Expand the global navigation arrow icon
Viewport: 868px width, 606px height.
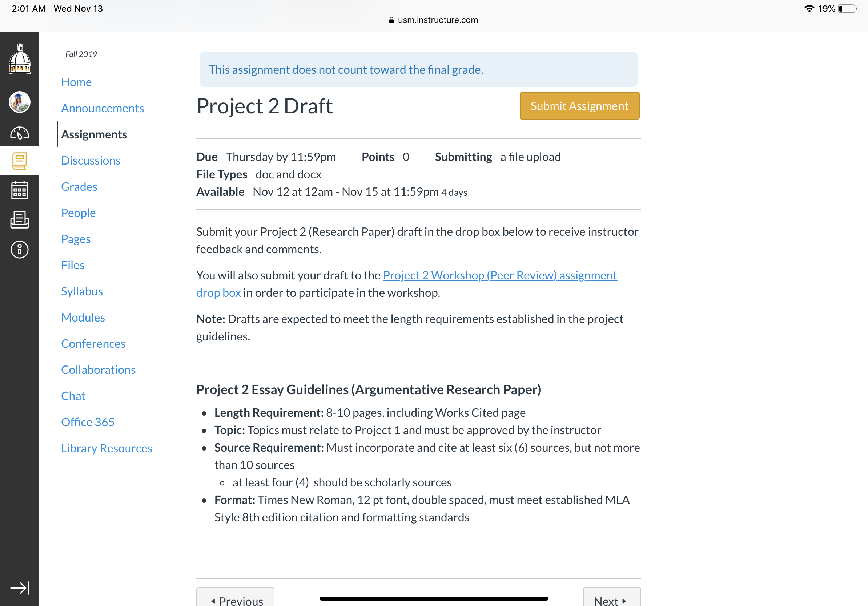click(x=20, y=588)
